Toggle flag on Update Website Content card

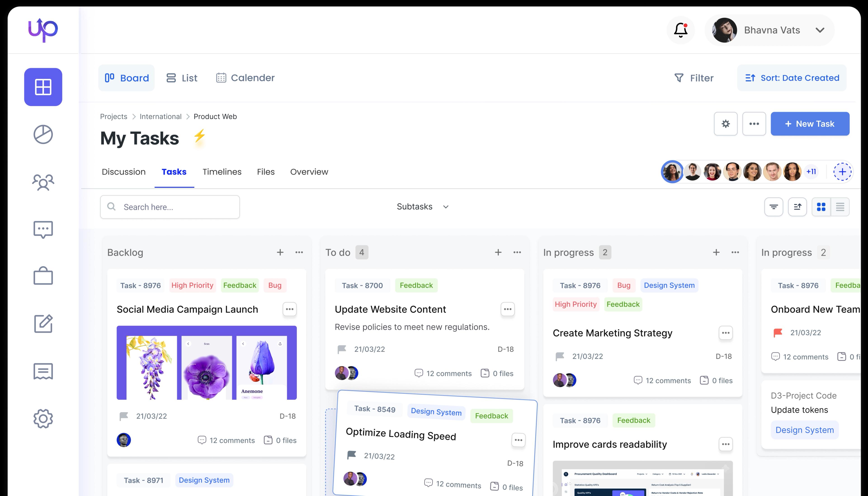(342, 349)
